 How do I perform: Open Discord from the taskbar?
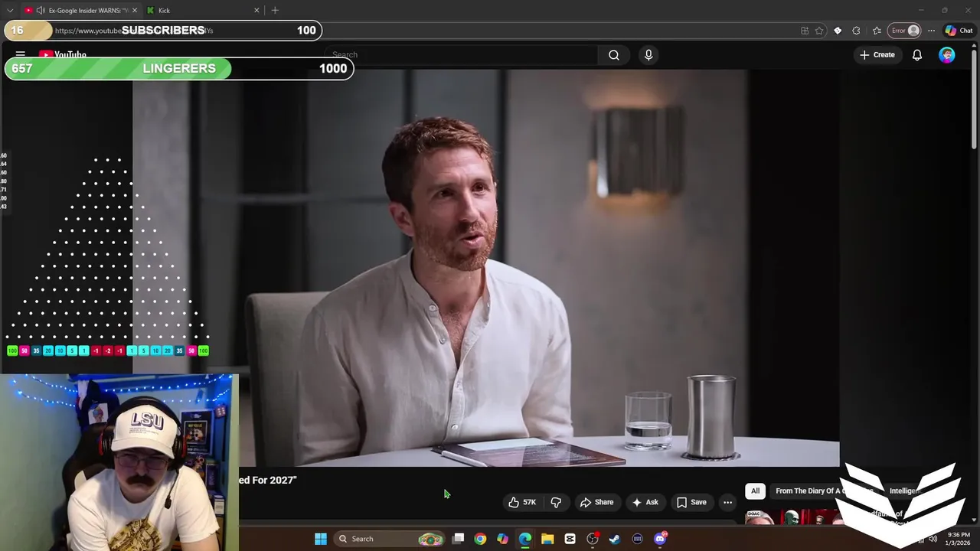660,539
